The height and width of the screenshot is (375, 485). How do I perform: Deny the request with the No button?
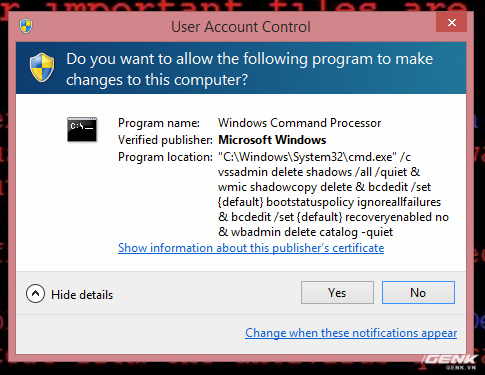[418, 293]
